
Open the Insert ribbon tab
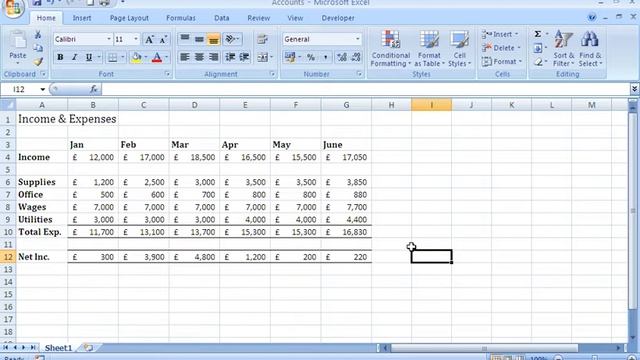pos(82,18)
